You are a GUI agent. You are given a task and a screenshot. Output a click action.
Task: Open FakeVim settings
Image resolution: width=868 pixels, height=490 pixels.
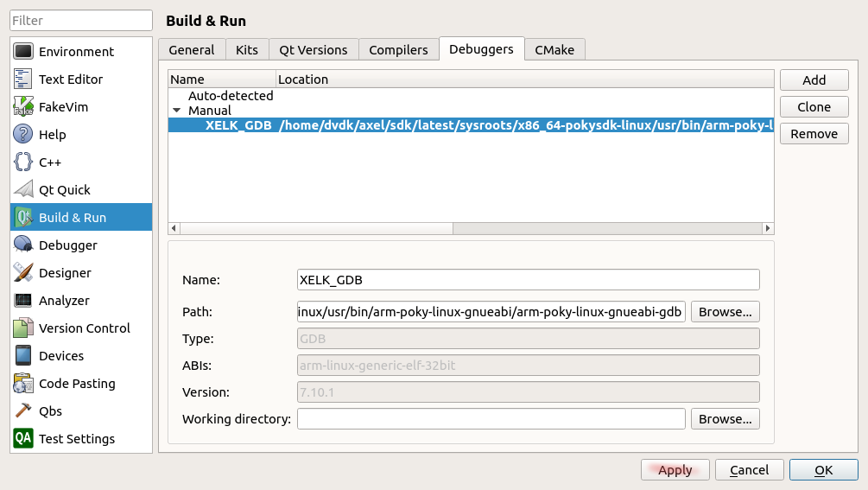pos(63,107)
